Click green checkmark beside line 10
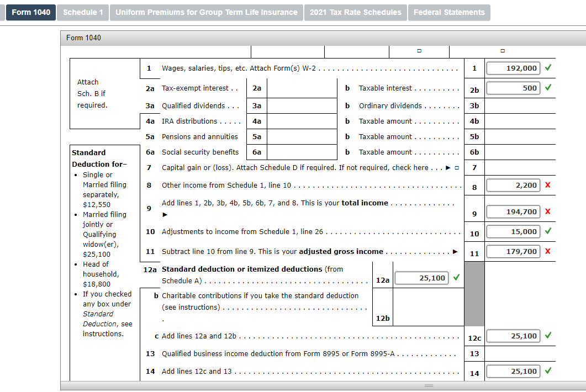 click(x=548, y=231)
